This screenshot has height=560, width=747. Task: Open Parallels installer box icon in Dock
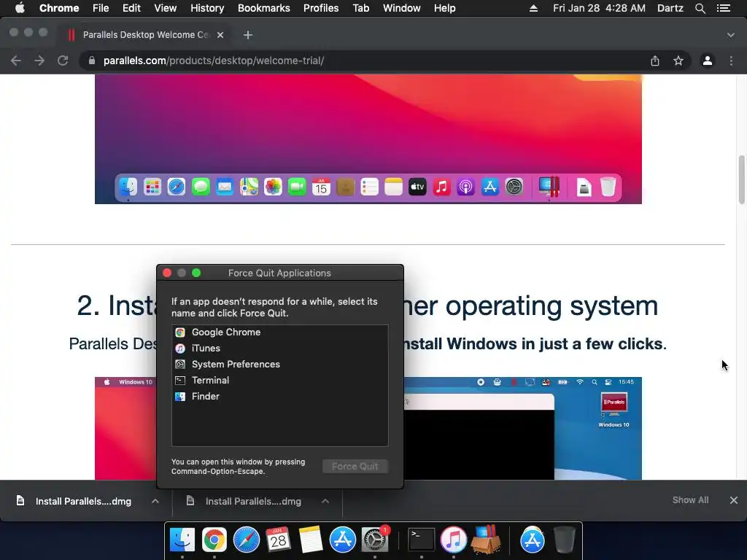(x=486, y=540)
